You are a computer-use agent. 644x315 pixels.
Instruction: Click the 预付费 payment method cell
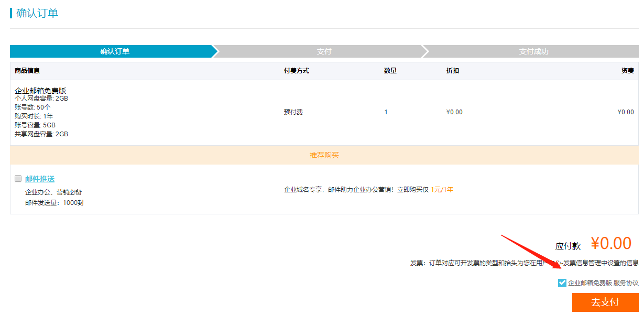293,112
